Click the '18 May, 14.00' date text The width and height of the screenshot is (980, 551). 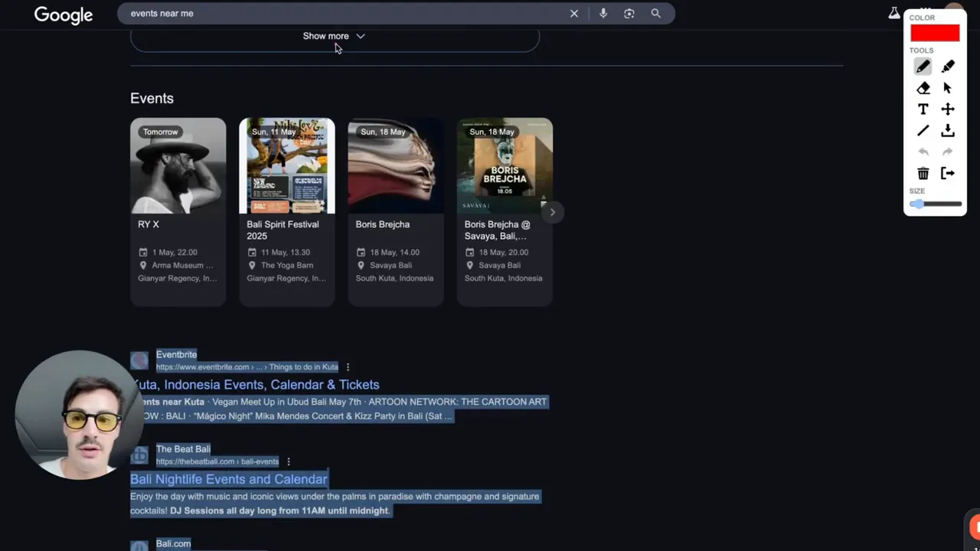coord(394,253)
